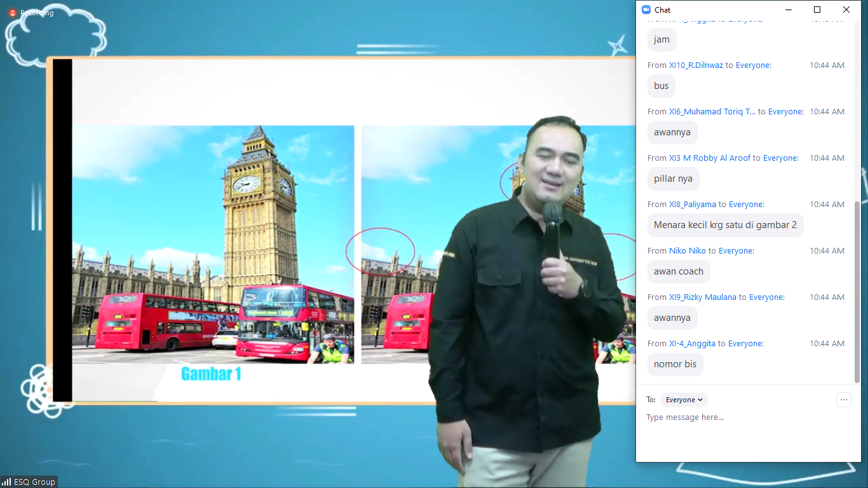
Task: Click the ESQ Group participant name label
Action: pos(34,482)
